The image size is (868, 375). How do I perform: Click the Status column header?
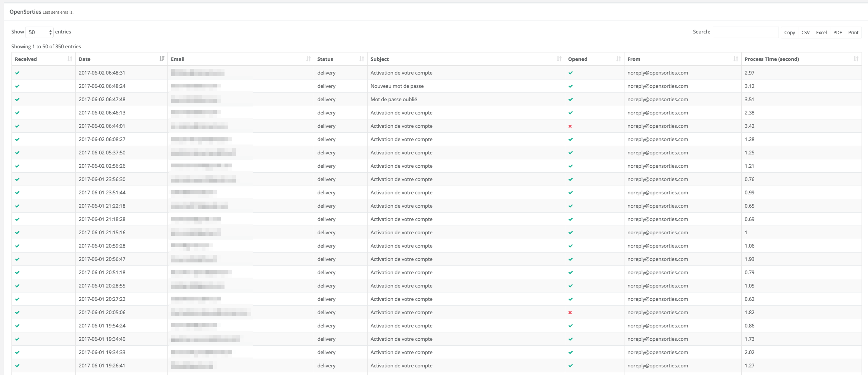[341, 59]
